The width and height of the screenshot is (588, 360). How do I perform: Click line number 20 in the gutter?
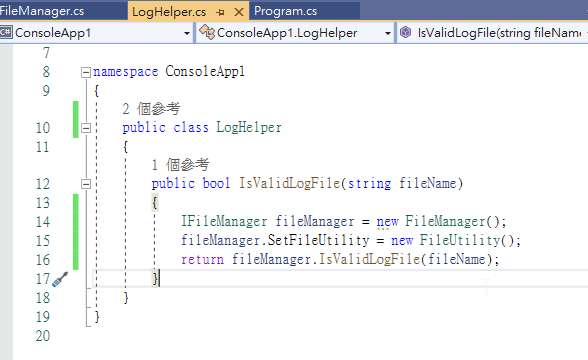43,336
